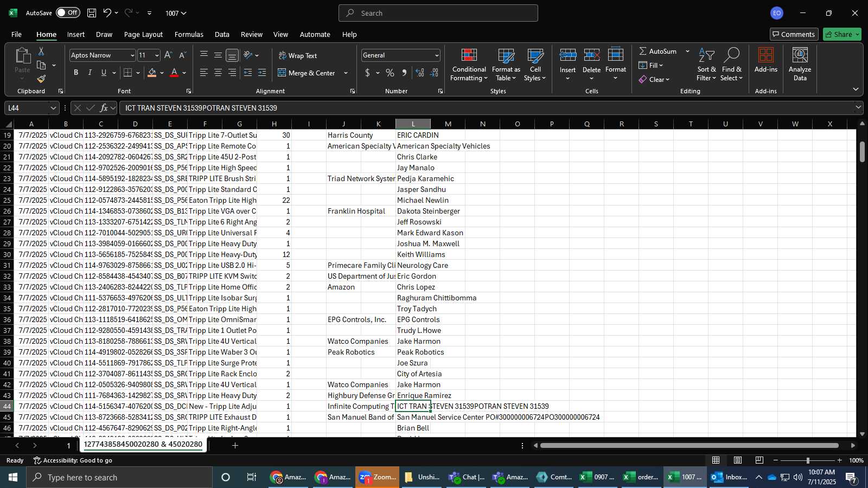
Task: Click Increase Font Size icon
Action: point(168,55)
